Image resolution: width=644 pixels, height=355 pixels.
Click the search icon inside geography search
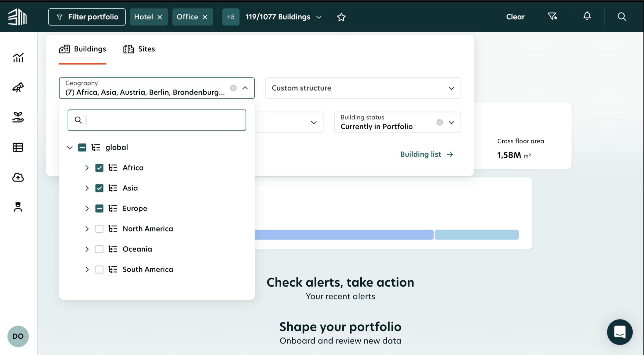(78, 120)
